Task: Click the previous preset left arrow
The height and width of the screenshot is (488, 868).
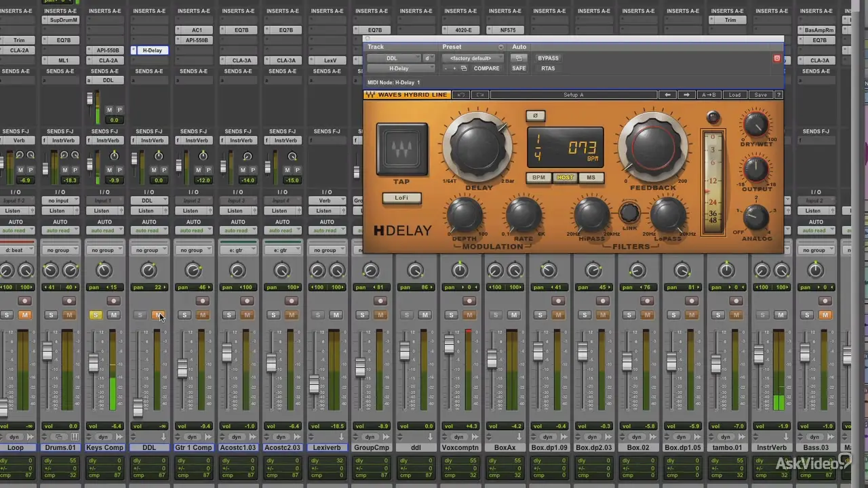Action: (667, 95)
